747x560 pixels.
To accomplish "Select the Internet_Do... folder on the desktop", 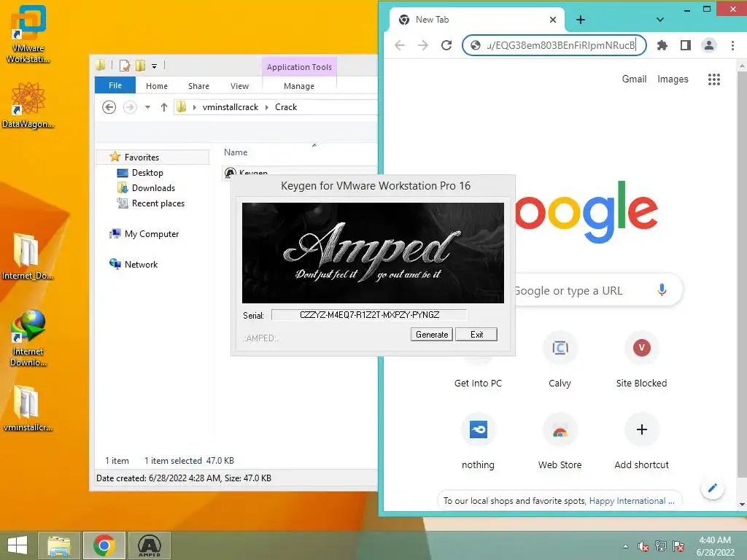I will pyautogui.click(x=27, y=256).
